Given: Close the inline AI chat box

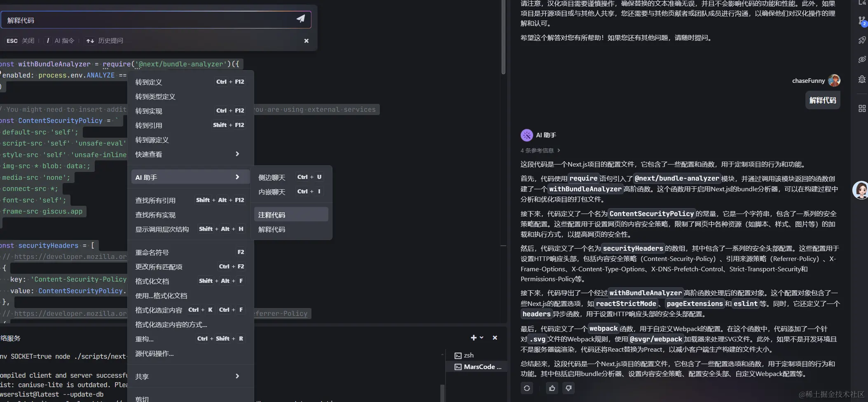Looking at the screenshot, I should tap(306, 41).
